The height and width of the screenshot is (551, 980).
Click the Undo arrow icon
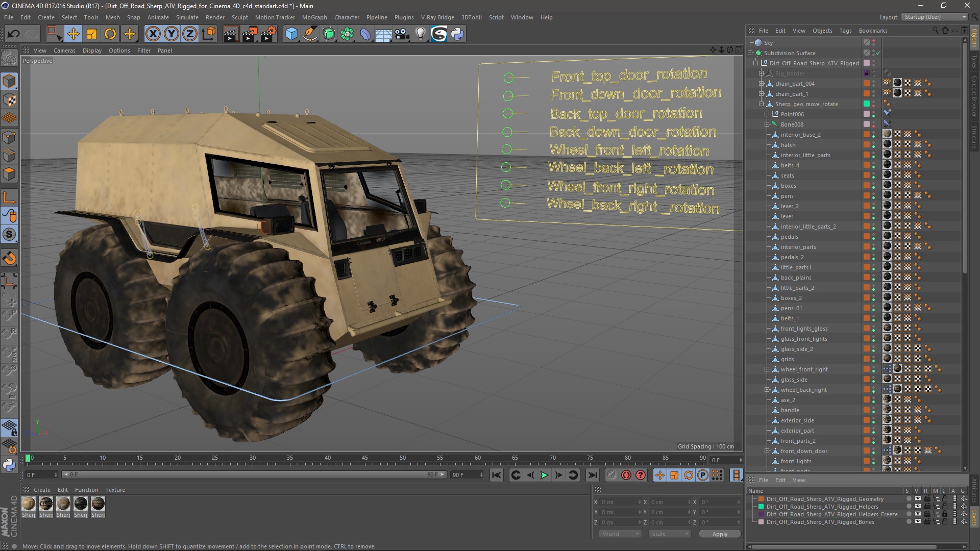point(13,34)
